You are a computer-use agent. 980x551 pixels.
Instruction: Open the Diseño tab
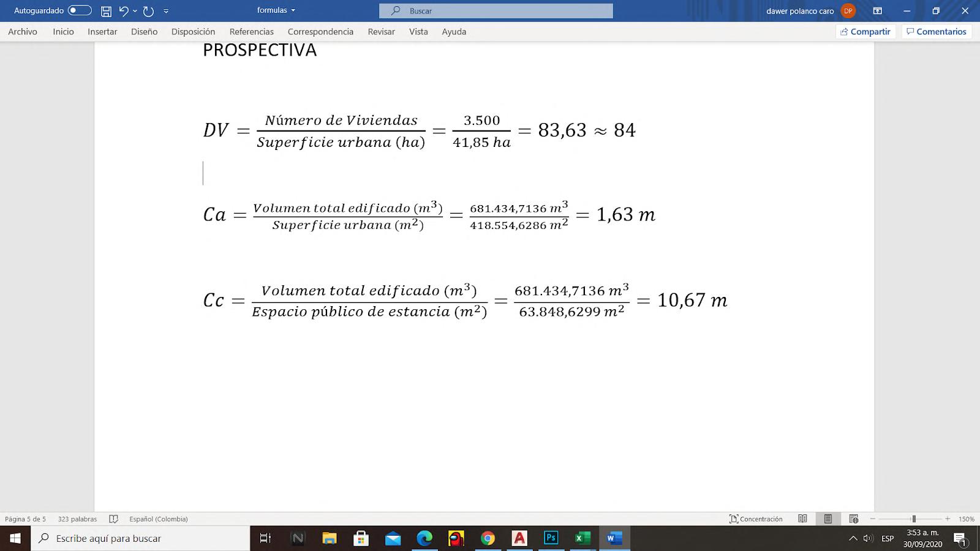pyautogui.click(x=144, y=32)
